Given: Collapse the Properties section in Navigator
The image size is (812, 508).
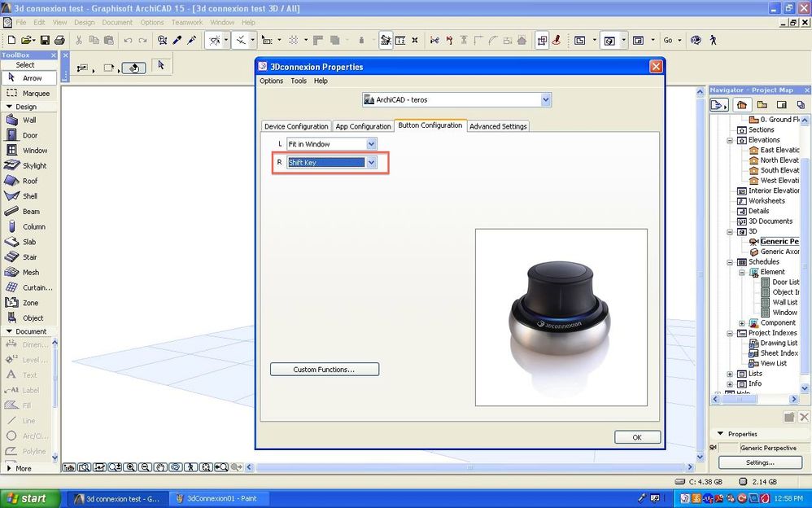Looking at the screenshot, I should tap(720, 433).
